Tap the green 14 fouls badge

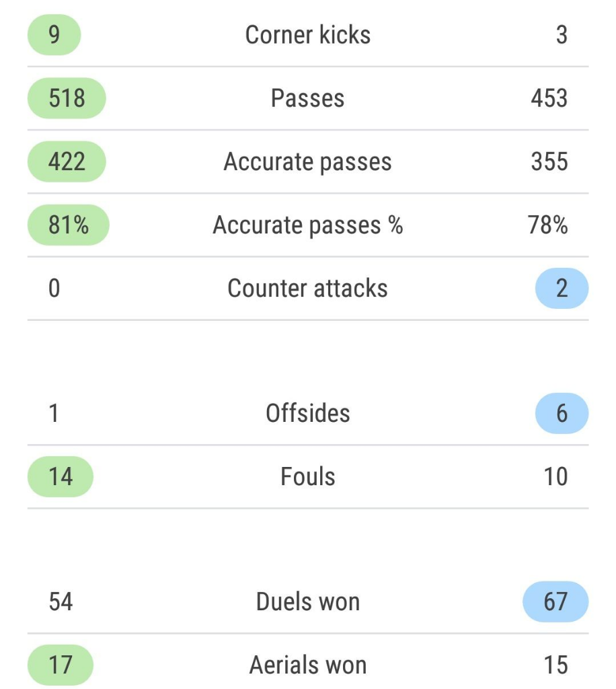tap(61, 477)
